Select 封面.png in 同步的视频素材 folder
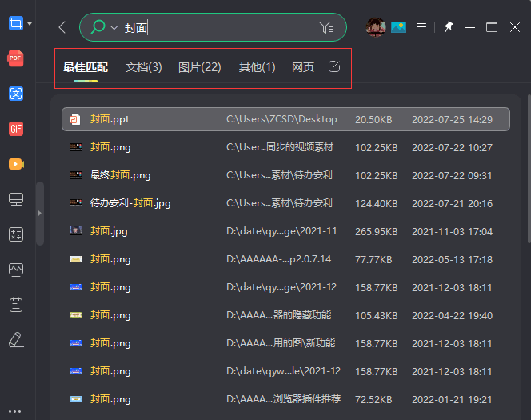The height and width of the screenshot is (420, 531). (285, 147)
